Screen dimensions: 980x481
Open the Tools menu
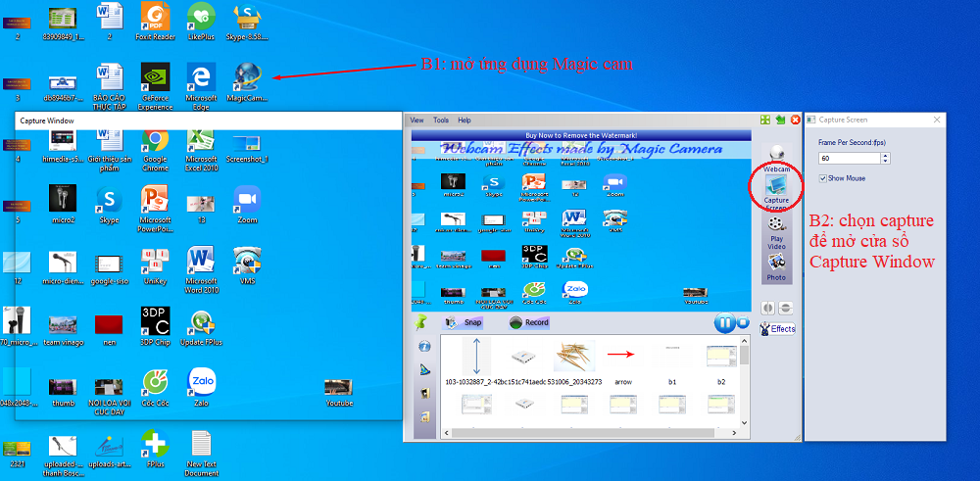pyautogui.click(x=441, y=120)
